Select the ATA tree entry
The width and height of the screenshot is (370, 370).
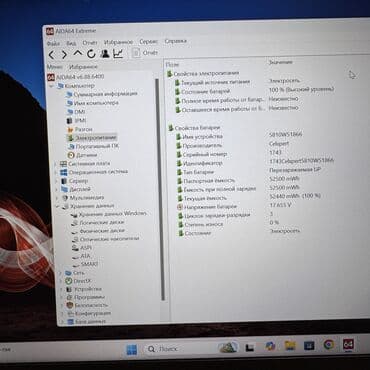(81, 256)
